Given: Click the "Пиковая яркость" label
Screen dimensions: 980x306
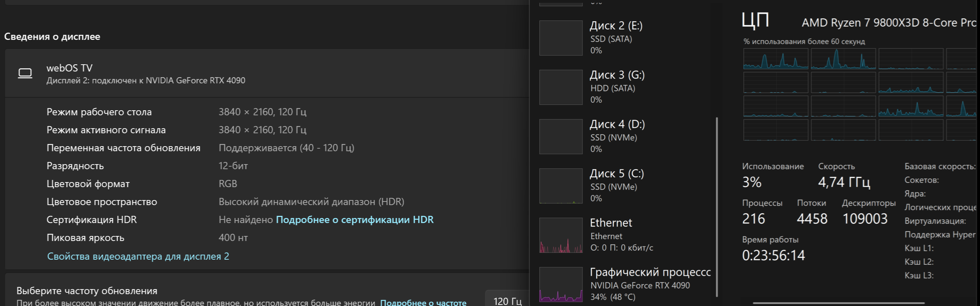Looking at the screenshot, I should tap(85, 238).
